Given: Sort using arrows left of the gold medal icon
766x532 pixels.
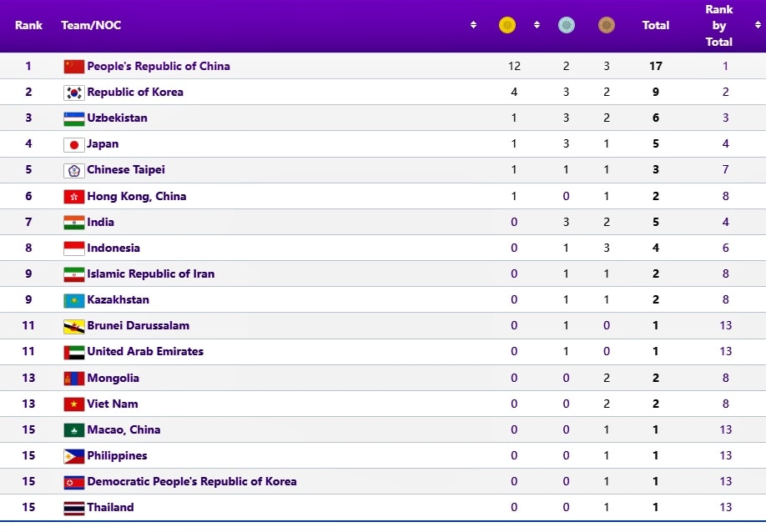Looking at the screenshot, I should [x=473, y=25].
